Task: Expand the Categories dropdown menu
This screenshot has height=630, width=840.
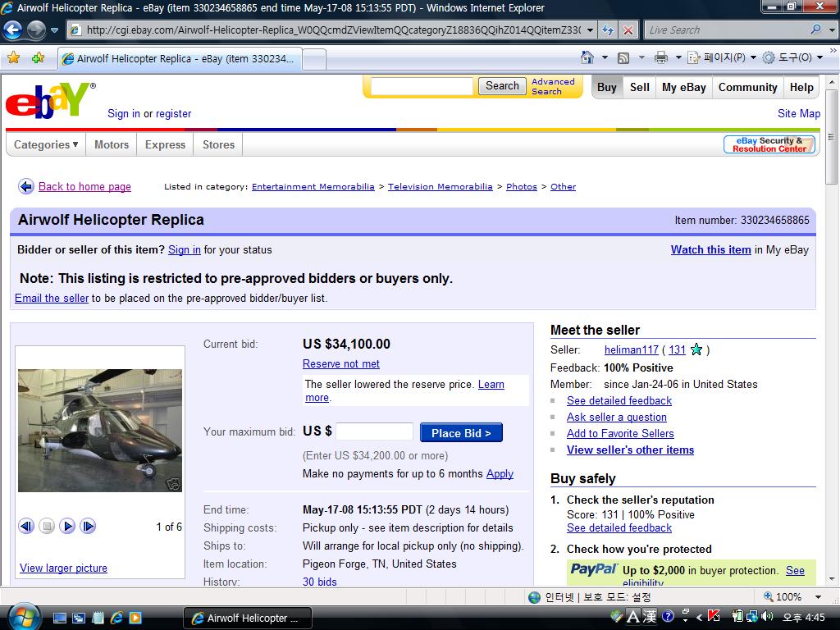Action: tap(46, 144)
